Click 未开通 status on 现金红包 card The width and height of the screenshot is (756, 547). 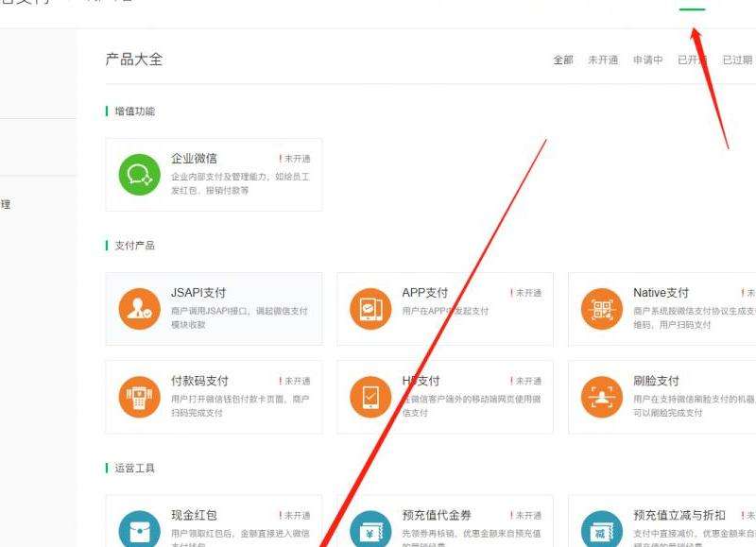(x=295, y=516)
